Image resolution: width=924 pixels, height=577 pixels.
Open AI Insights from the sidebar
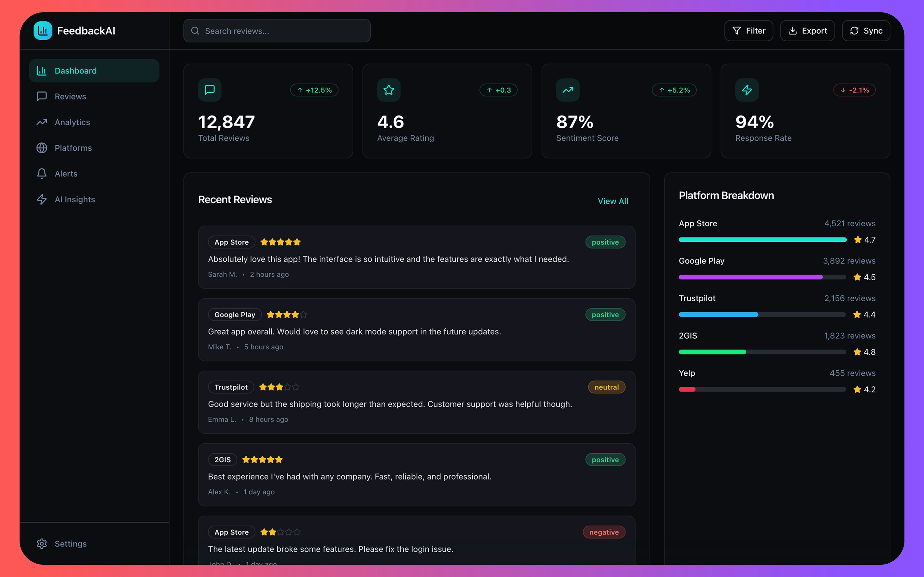tap(75, 199)
